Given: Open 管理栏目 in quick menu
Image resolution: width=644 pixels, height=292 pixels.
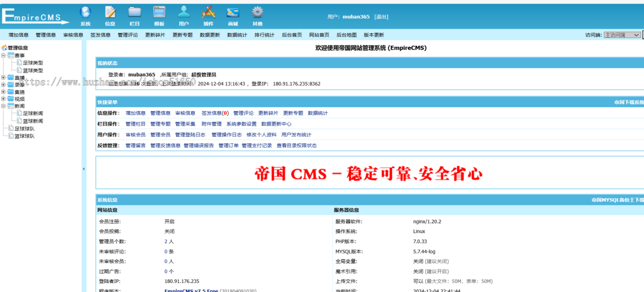Looking at the screenshot, I should [135, 124].
